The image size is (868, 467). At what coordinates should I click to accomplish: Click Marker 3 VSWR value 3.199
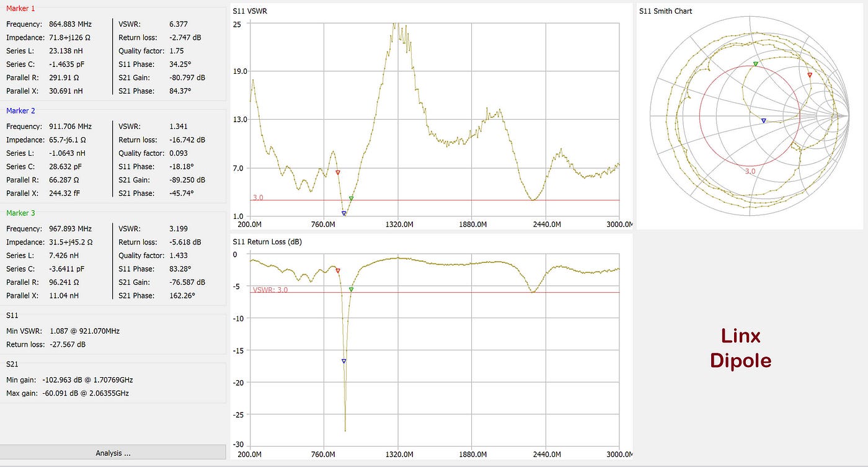[x=179, y=229]
